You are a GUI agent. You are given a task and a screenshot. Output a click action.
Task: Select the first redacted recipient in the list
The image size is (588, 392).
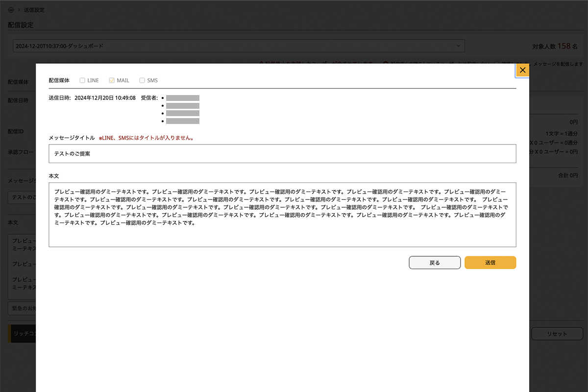(182, 98)
